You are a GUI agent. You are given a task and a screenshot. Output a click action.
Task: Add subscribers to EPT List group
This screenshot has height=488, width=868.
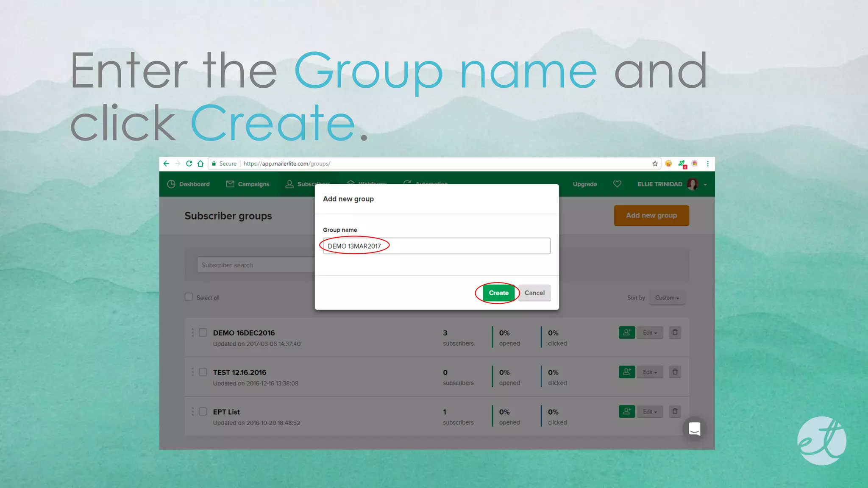[627, 411]
